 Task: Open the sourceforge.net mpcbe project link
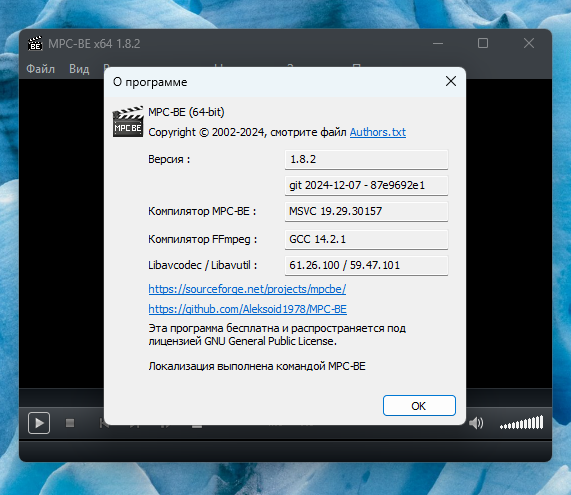click(247, 289)
